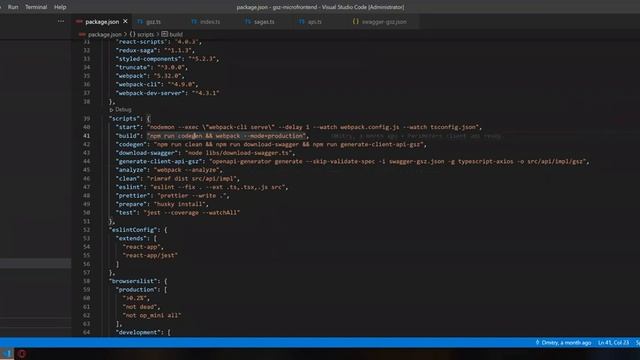
Task: Click the "extends" key
Action: 131,238
